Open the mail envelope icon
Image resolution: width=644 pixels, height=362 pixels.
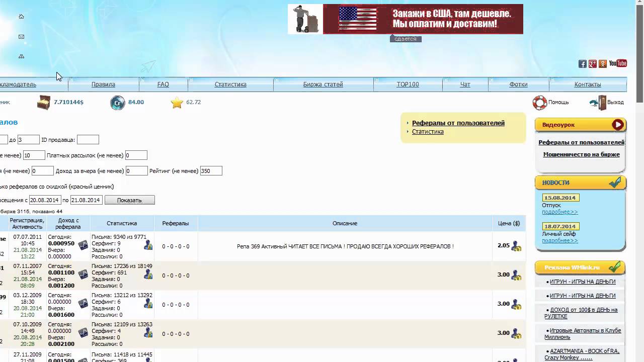pos(21,37)
